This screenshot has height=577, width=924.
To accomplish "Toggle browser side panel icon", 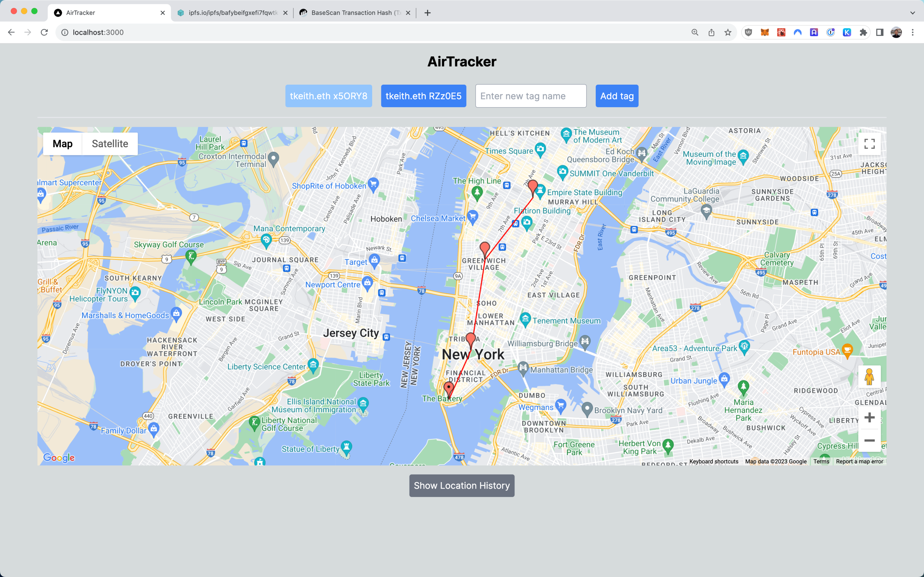I will (x=879, y=32).
